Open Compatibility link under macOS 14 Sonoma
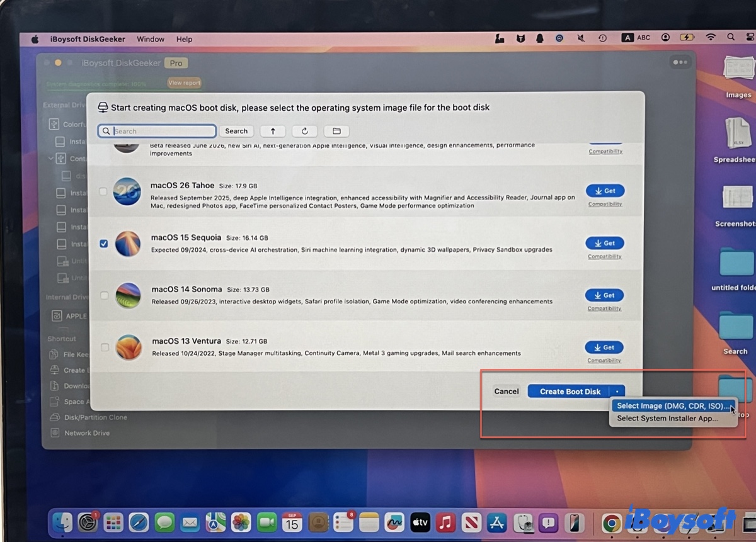756x542 pixels. point(604,308)
